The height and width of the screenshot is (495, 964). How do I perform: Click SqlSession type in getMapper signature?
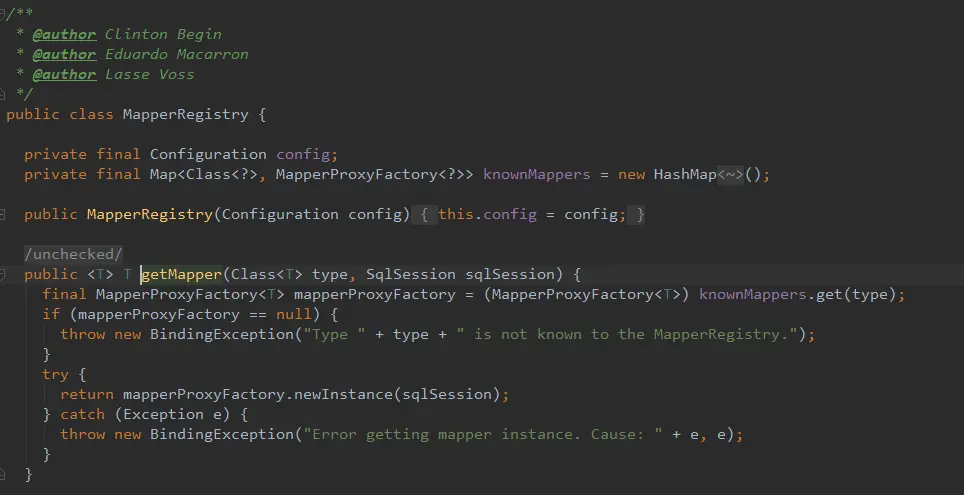point(411,274)
